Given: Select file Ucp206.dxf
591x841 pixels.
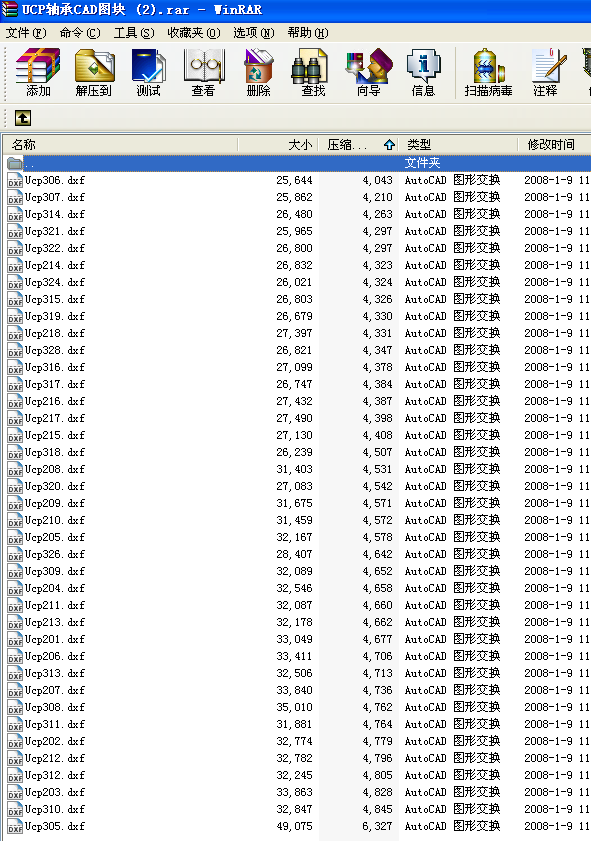Looking at the screenshot, I should click(x=55, y=656).
